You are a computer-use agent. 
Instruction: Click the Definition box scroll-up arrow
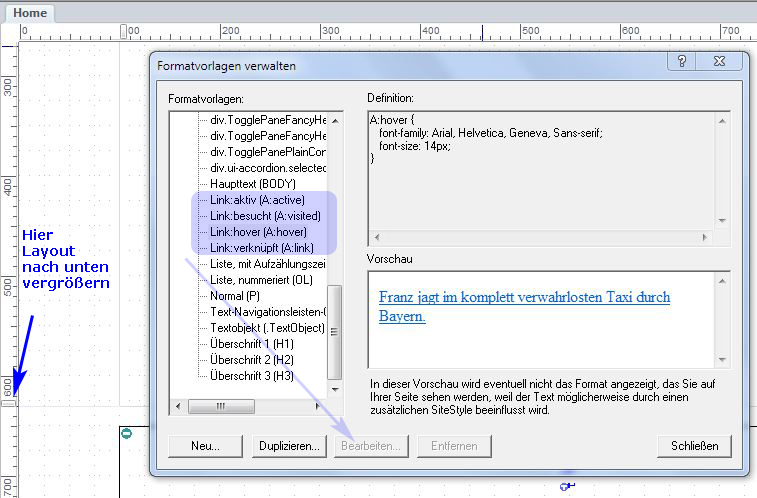pos(721,119)
